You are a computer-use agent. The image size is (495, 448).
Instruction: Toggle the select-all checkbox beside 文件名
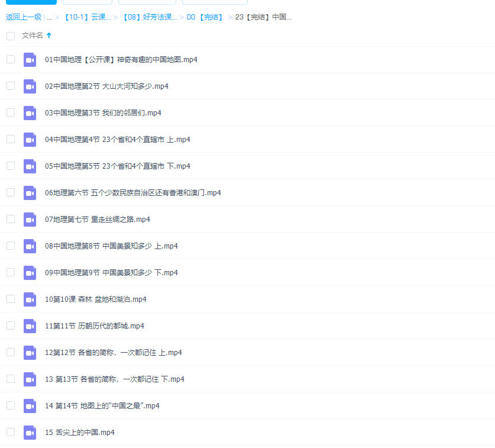pos(11,36)
